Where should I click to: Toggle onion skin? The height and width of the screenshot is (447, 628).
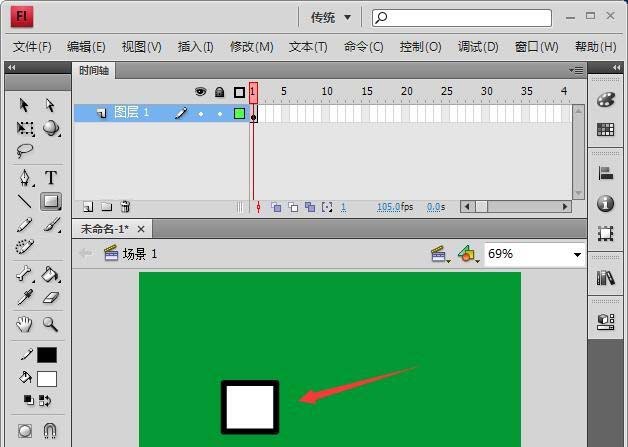pos(276,207)
